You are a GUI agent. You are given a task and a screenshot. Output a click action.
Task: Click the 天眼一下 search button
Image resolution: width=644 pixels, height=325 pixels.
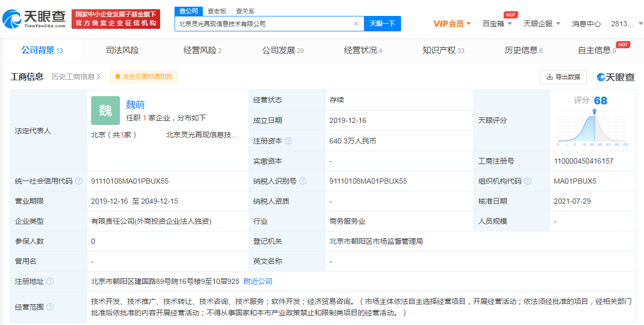(x=382, y=24)
